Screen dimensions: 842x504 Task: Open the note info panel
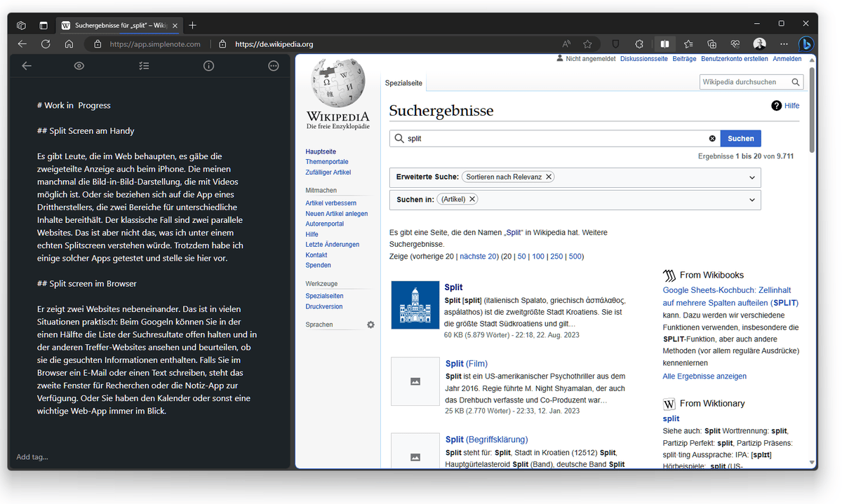coord(208,65)
